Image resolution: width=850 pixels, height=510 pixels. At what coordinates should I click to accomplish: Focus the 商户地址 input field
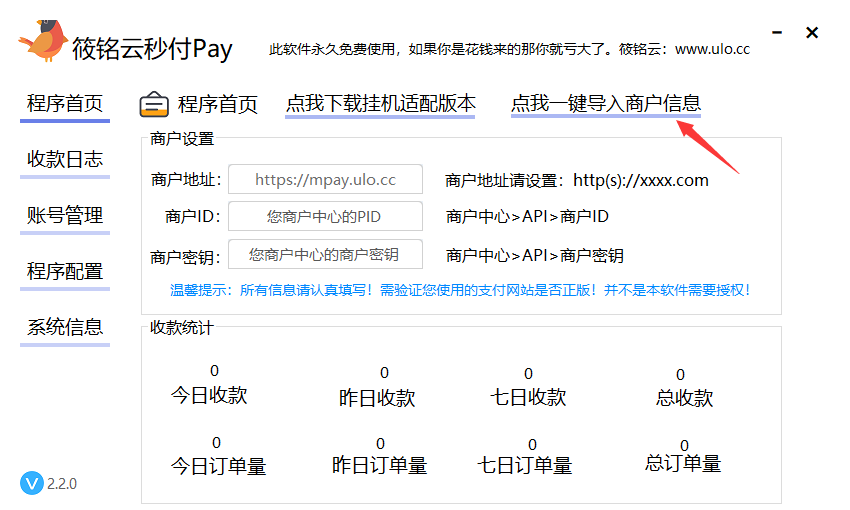click(325, 179)
